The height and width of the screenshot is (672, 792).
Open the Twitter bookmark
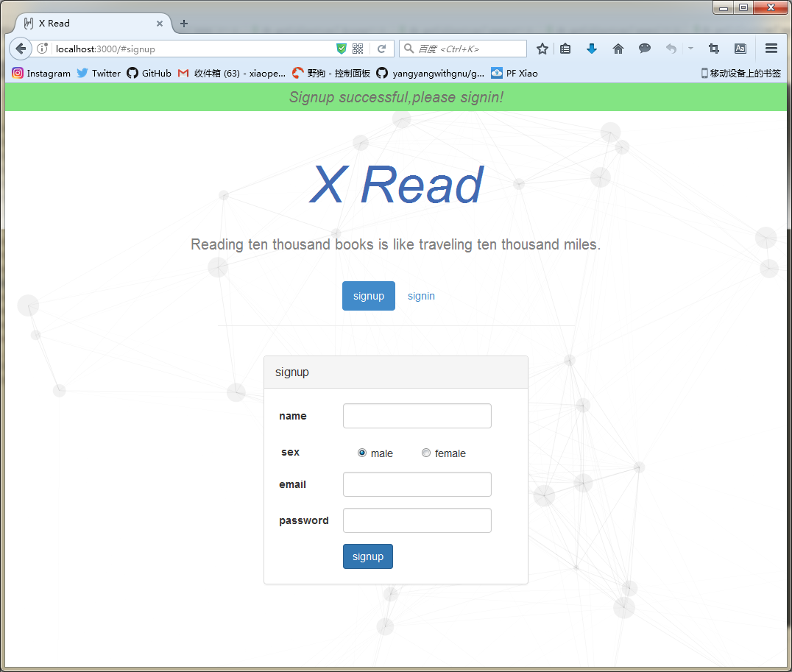(99, 74)
